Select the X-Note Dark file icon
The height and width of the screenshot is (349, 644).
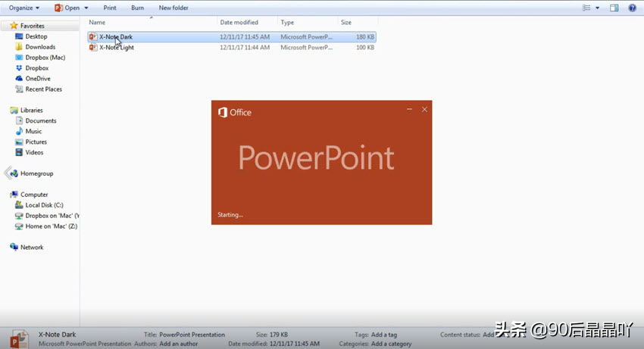[93, 37]
